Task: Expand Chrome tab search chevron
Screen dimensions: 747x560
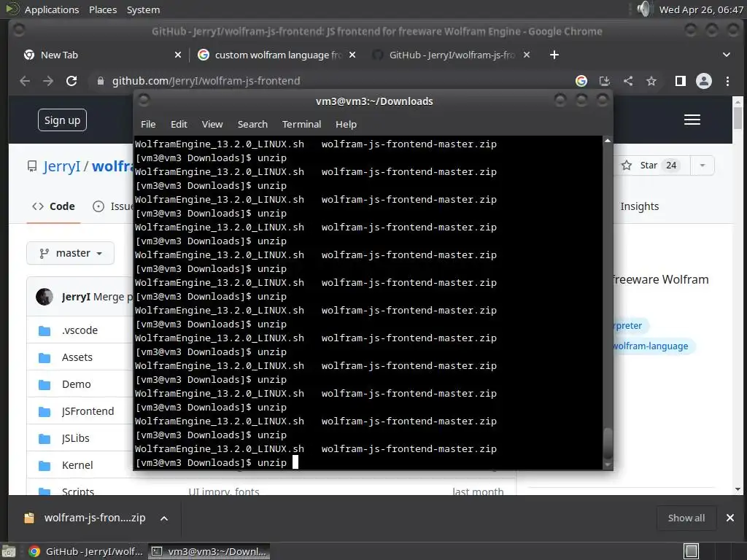Action: pyautogui.click(x=726, y=55)
